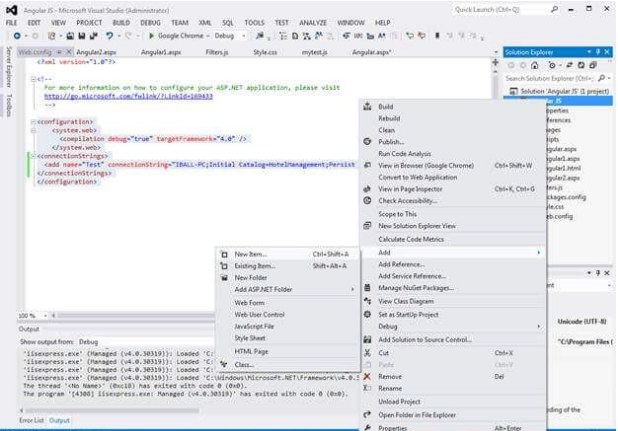Open the Server Explorer side tab
Image resolution: width=618 pixels, height=431 pixels.
pyautogui.click(x=9, y=67)
